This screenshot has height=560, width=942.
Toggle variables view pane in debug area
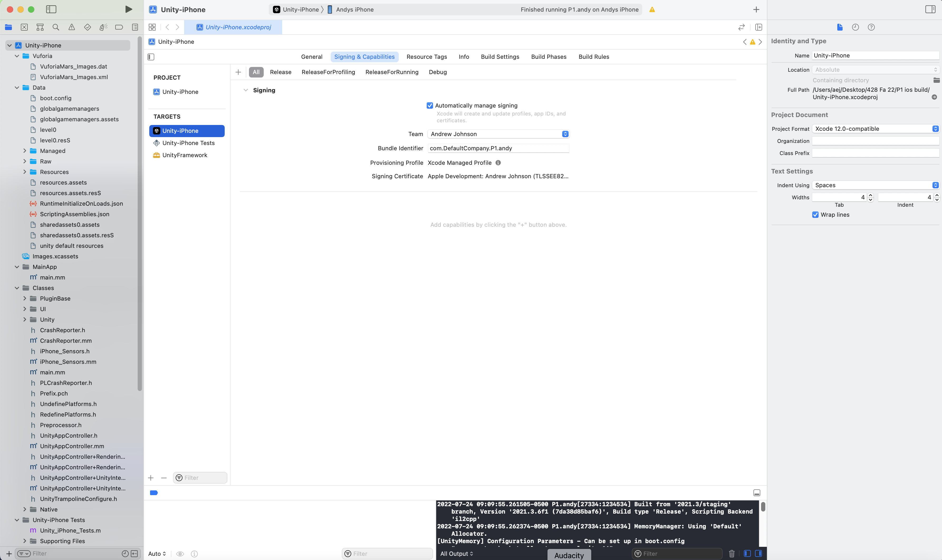click(x=747, y=554)
